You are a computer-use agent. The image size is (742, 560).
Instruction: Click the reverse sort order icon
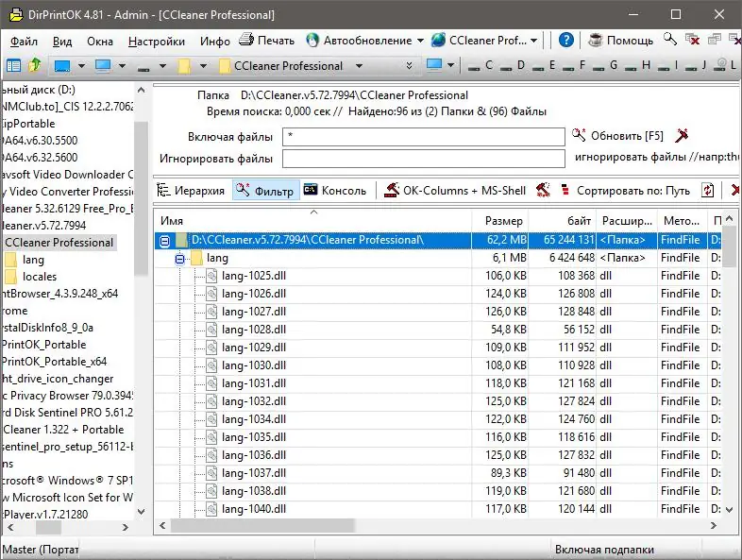pos(707,191)
